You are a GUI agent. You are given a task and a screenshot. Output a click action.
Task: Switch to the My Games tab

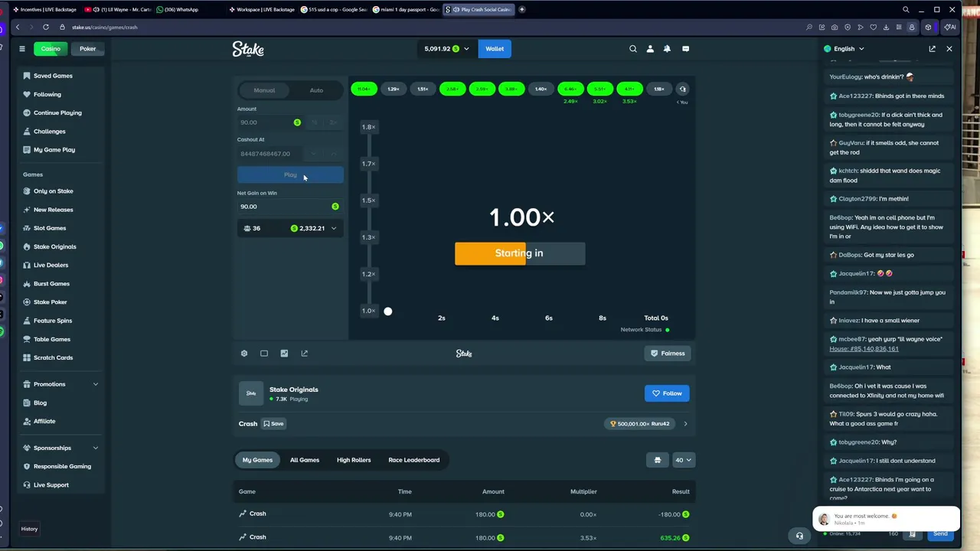pyautogui.click(x=257, y=460)
